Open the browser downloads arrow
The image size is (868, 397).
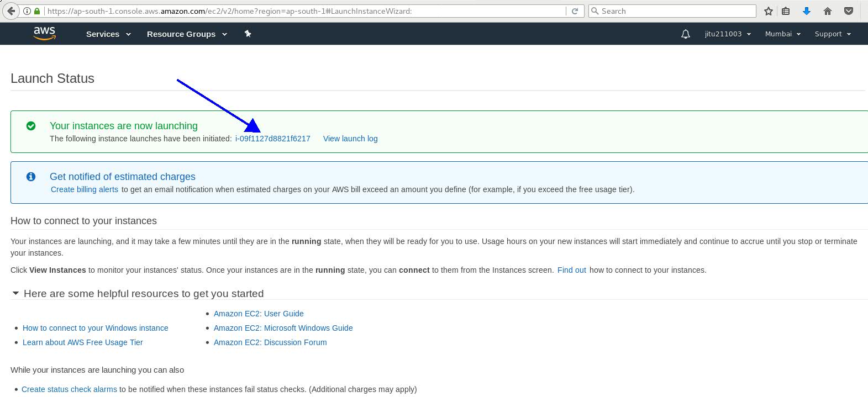[x=807, y=11]
